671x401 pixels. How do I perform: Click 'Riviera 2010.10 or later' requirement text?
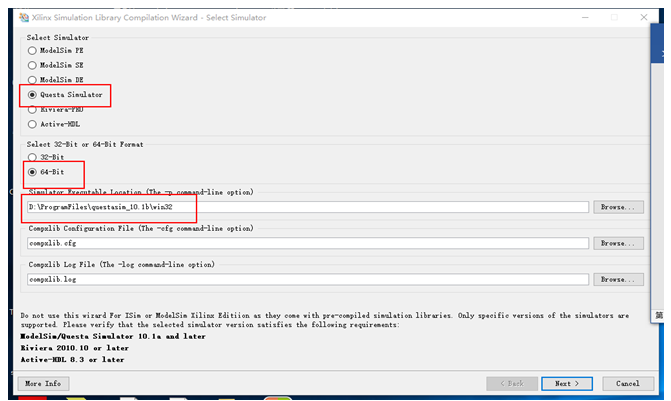(x=74, y=348)
